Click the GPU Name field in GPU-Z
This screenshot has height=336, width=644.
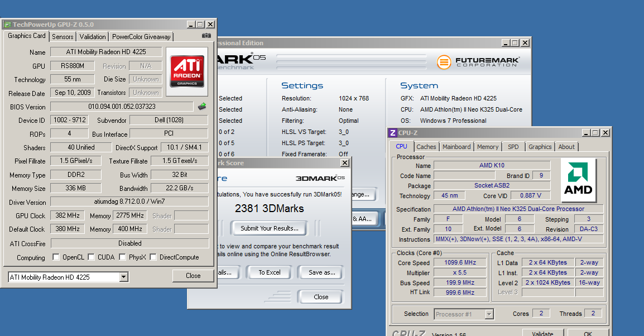point(106,52)
